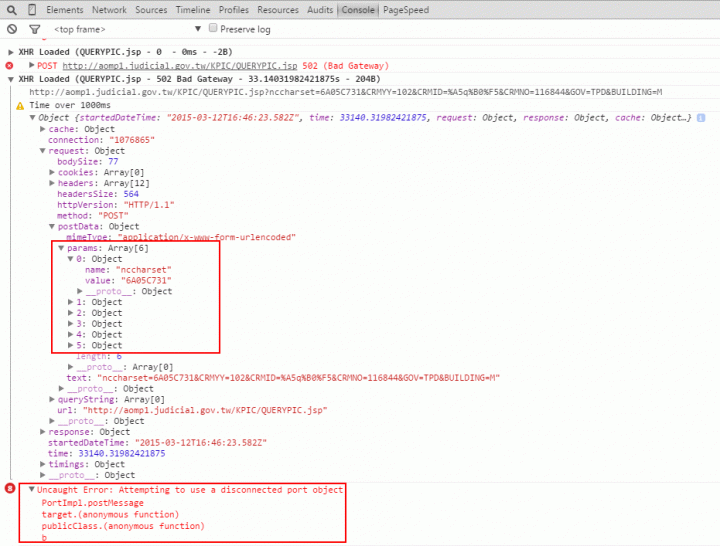Click the red error icon beside Uncaught Error
The width and height of the screenshot is (720, 546).
[x=11, y=489]
